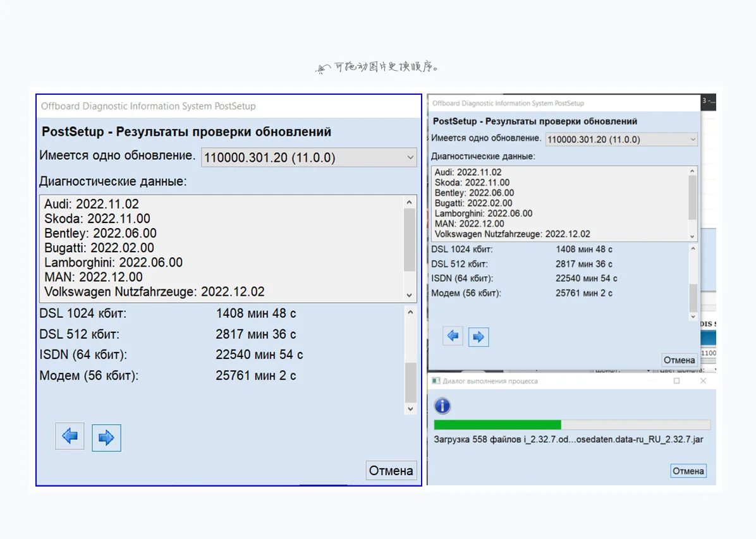Select "Audi: 2022.11.02" in the large left list
The height and width of the screenshot is (539, 756).
point(92,204)
